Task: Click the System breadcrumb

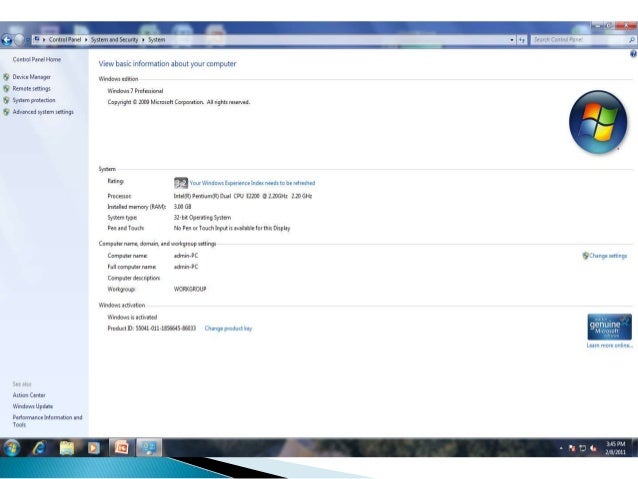Action: click(x=157, y=39)
